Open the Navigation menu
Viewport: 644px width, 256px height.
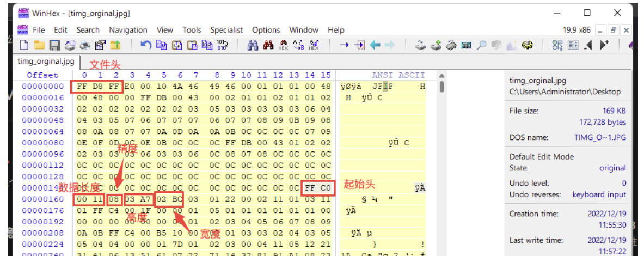coord(128,30)
